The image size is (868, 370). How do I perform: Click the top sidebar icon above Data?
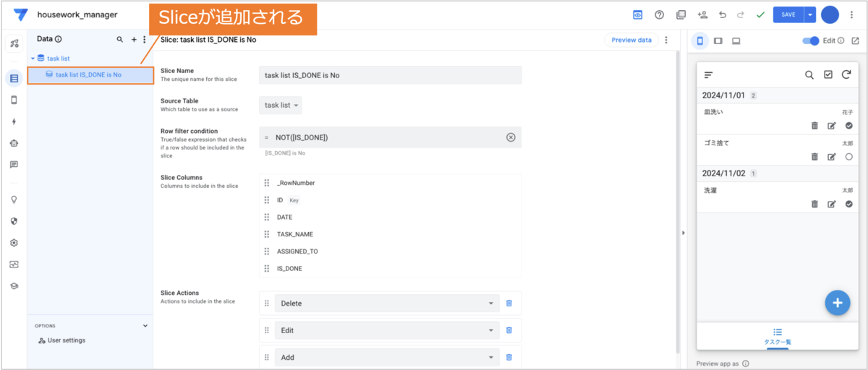coord(14,43)
